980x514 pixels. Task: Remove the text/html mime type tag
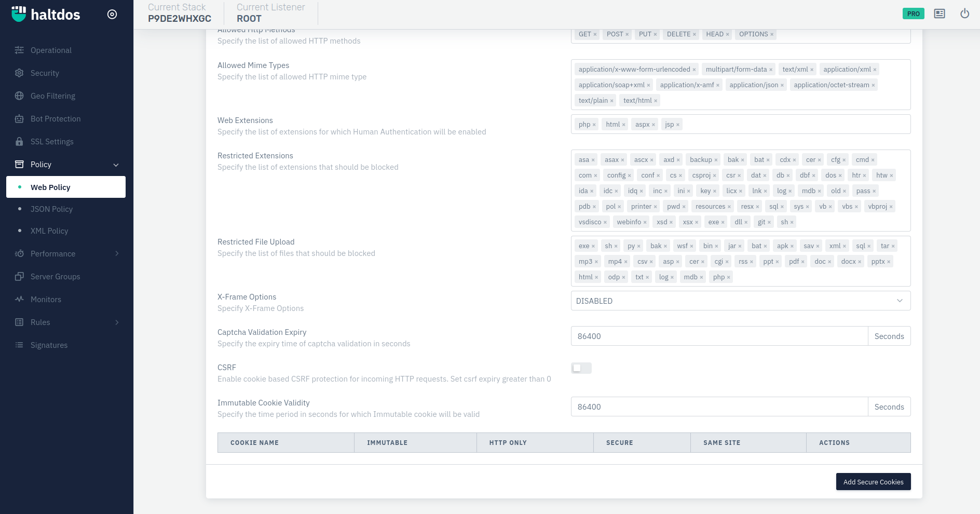pos(656,101)
